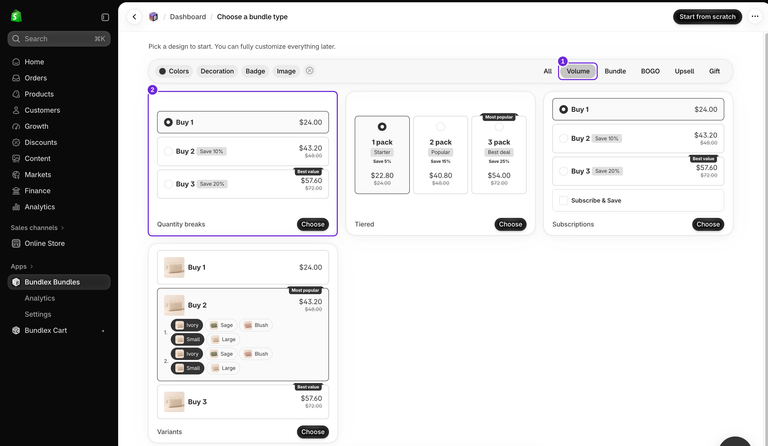Expand the Apps section chevron
The image size is (768, 446).
click(32, 266)
